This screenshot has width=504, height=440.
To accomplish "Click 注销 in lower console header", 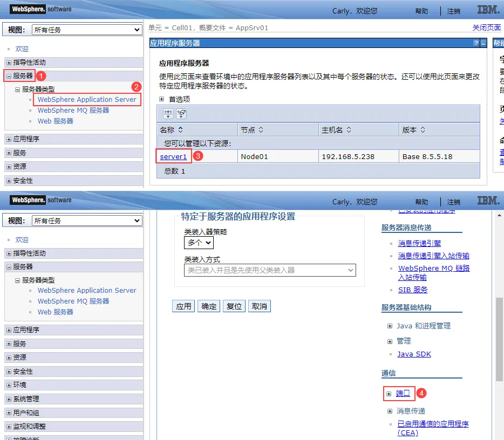I will click(453, 202).
